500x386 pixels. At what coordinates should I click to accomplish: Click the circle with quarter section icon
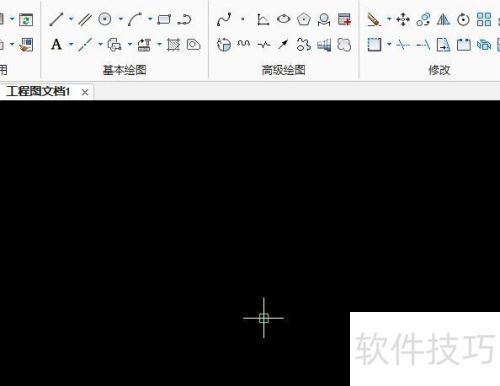[x=224, y=45]
